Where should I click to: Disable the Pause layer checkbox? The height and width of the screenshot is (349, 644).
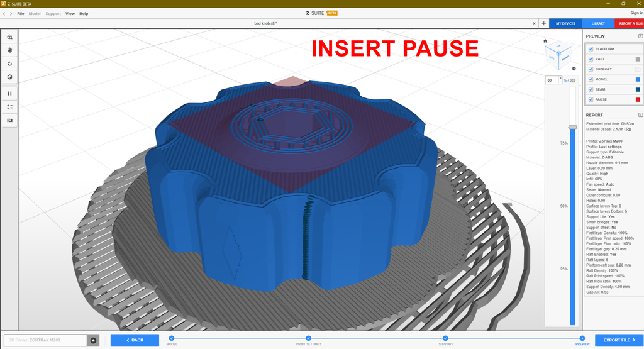pos(590,99)
